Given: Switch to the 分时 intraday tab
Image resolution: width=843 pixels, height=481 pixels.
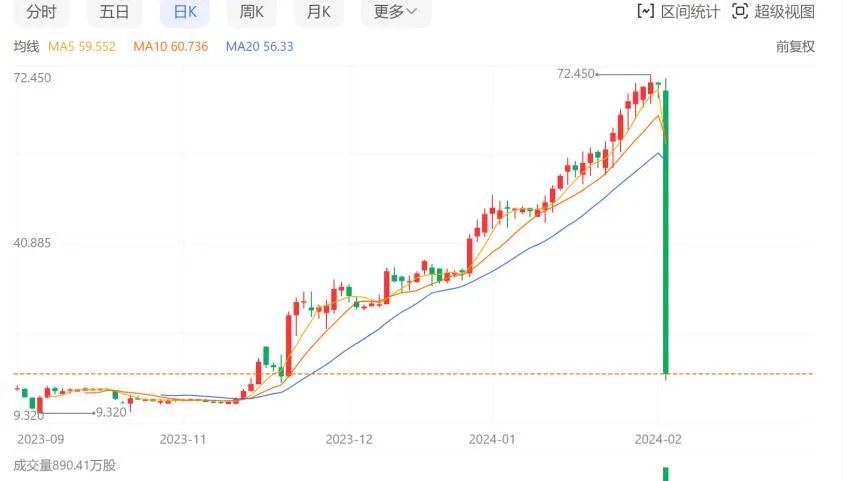Looking at the screenshot, I should click(x=41, y=12).
